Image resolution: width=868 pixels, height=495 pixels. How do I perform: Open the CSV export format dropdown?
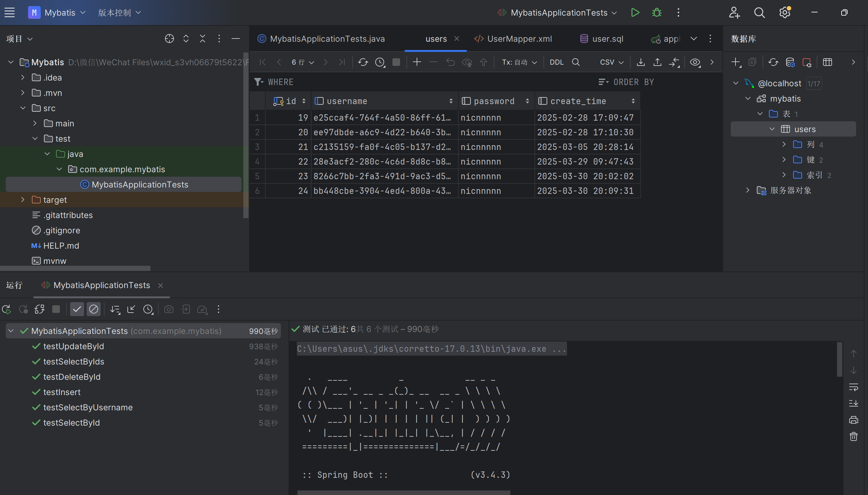(x=612, y=62)
